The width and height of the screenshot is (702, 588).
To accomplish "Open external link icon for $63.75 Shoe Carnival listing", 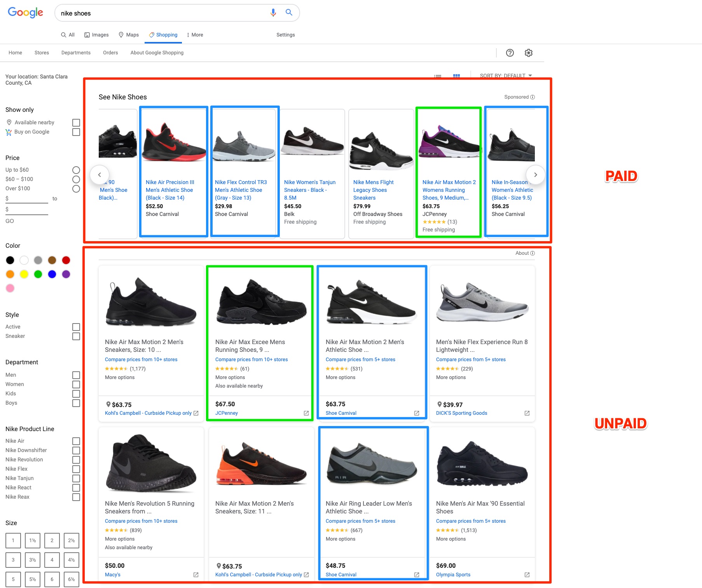I will 417,413.
